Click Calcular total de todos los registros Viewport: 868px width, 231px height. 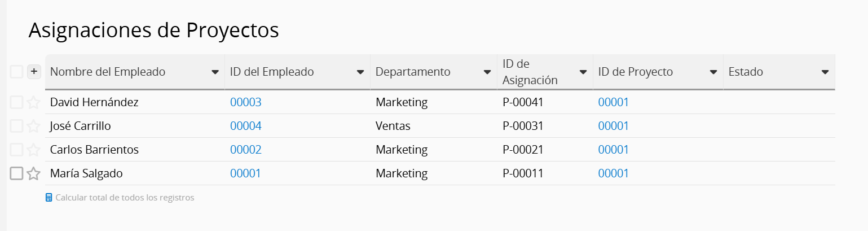click(x=125, y=198)
